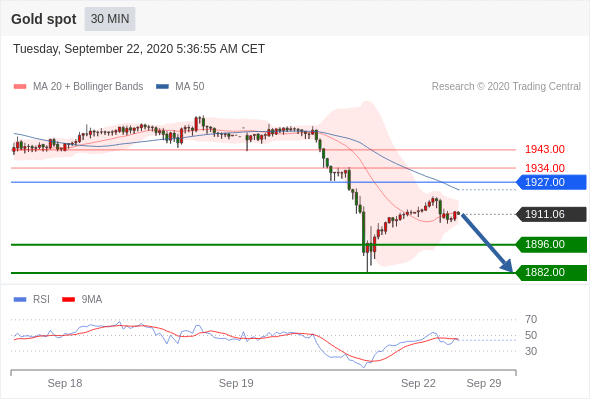Select the MA 50 legend label
Image resolution: width=590 pixels, height=400 pixels.
point(190,87)
